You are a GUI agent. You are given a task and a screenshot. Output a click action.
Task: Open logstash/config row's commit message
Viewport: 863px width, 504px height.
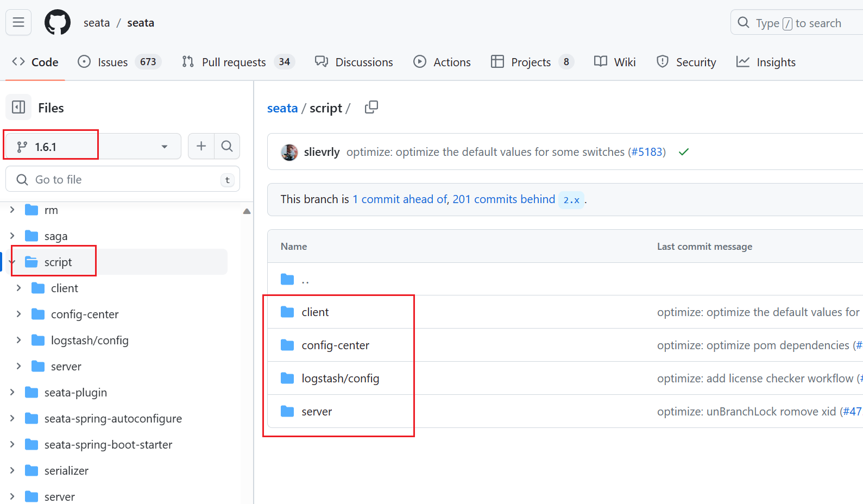pos(755,379)
